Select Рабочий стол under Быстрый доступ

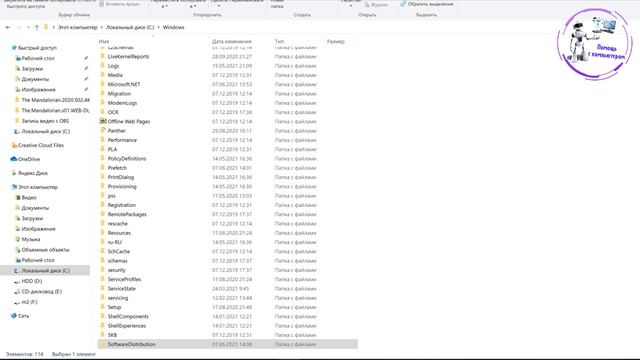click(38, 58)
